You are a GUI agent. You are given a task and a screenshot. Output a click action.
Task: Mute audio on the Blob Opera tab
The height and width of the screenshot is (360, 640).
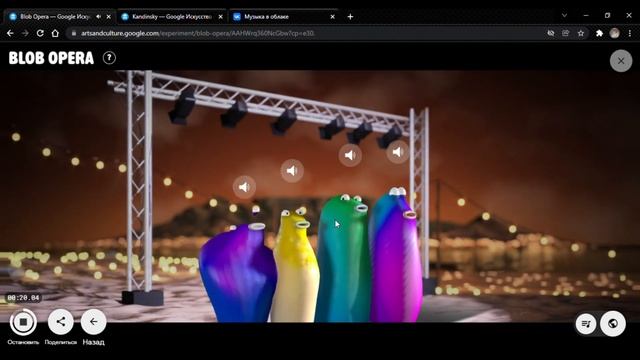98,17
